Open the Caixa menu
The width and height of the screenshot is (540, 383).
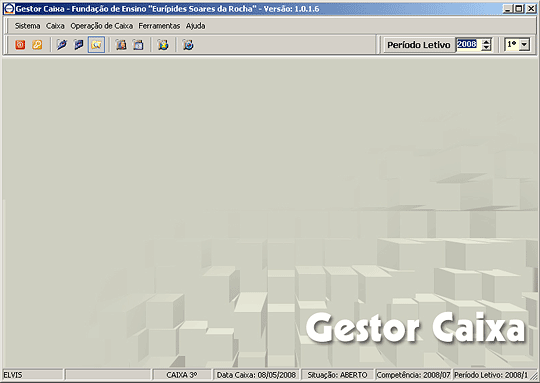55,26
